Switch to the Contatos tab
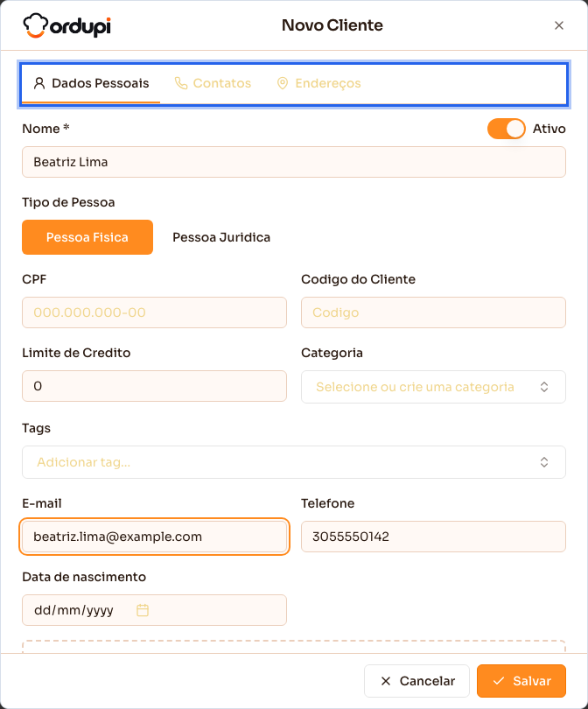588x709 pixels. coord(213,83)
